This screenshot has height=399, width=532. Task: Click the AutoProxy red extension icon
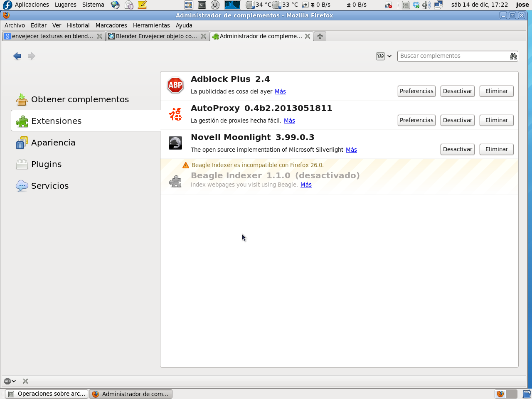tap(175, 114)
